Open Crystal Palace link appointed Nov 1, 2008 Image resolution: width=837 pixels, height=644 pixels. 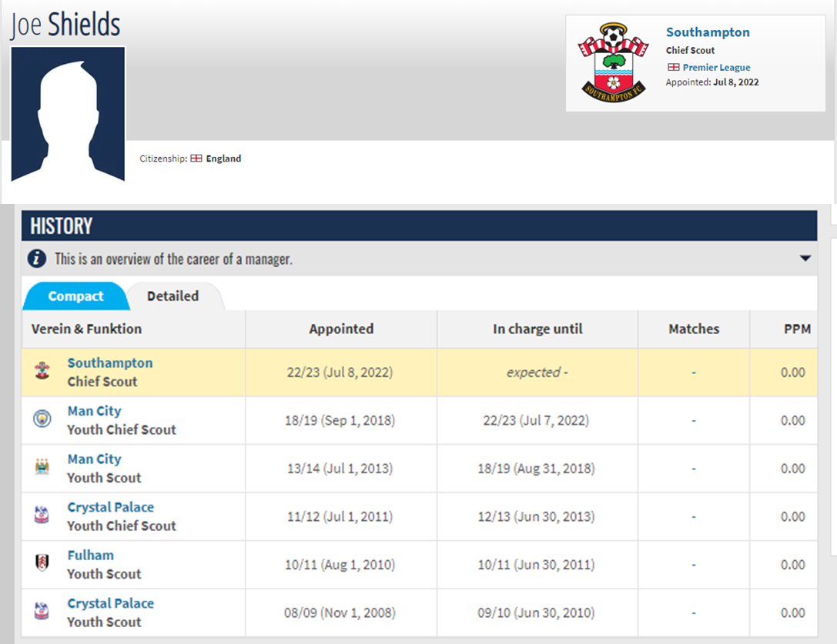(x=111, y=603)
